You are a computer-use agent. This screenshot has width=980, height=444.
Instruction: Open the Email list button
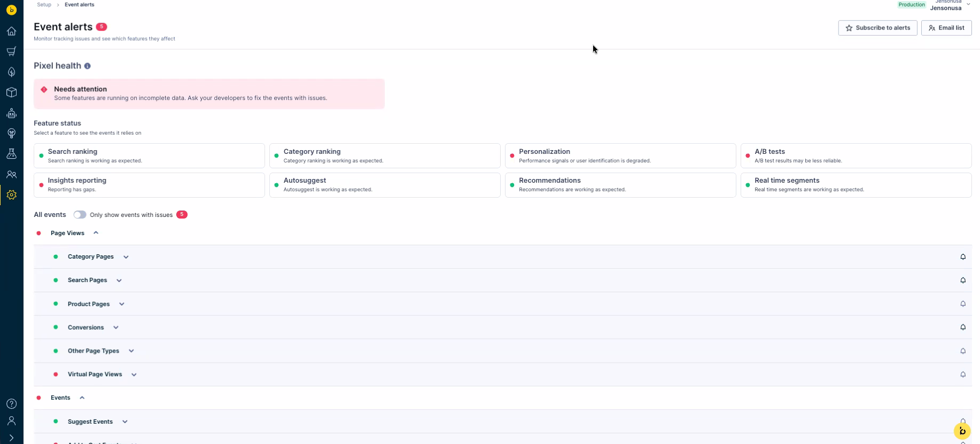click(946, 28)
